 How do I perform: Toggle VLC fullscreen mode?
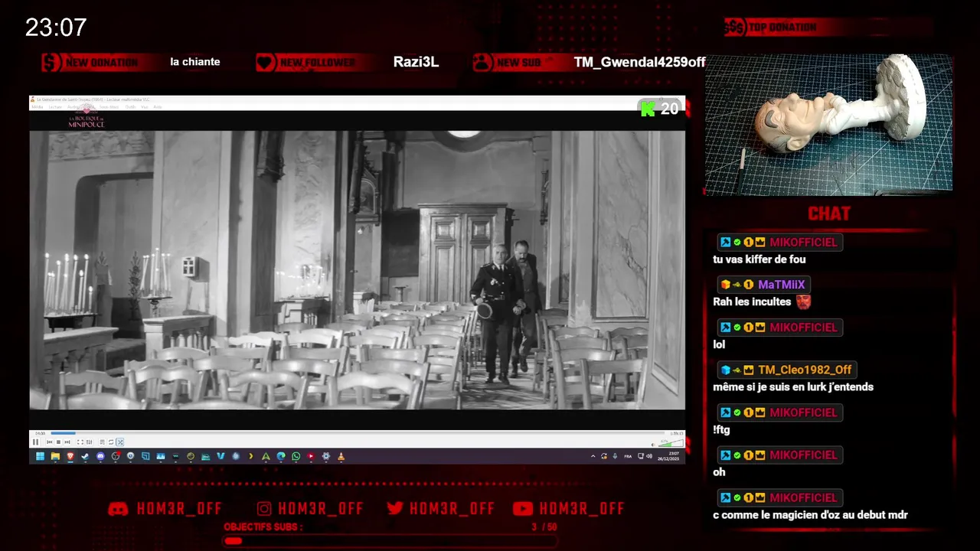pos(80,442)
